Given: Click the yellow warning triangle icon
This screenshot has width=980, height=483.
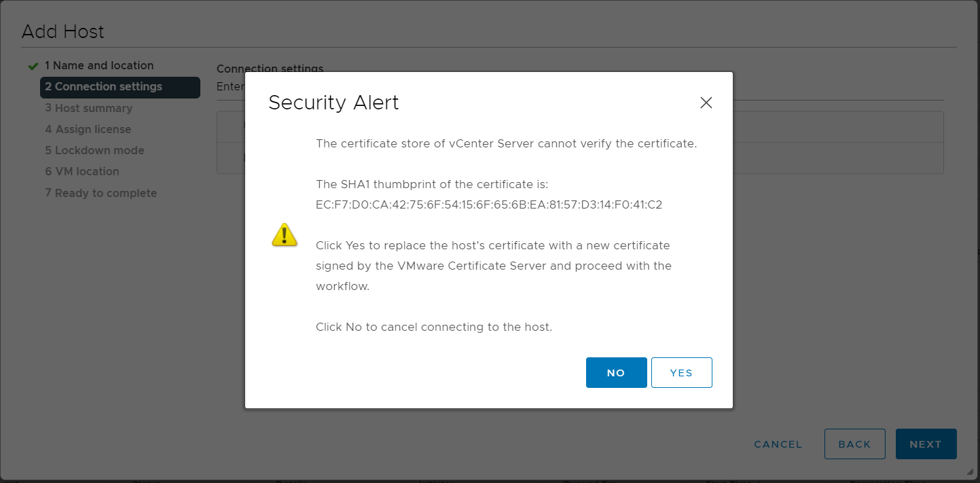Looking at the screenshot, I should pyautogui.click(x=285, y=235).
